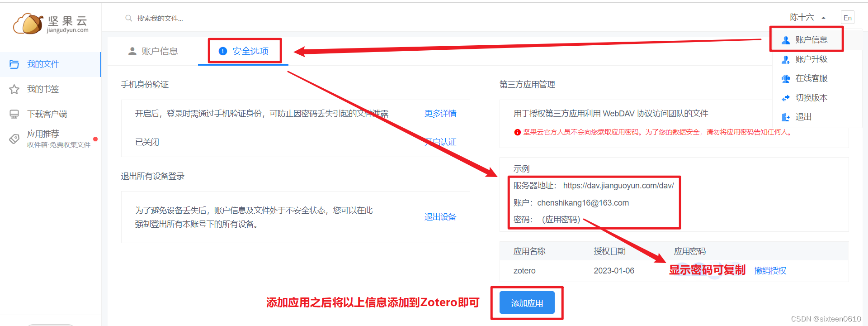
Task: Click the red notification dot on 应用推荐
Action: point(95,139)
